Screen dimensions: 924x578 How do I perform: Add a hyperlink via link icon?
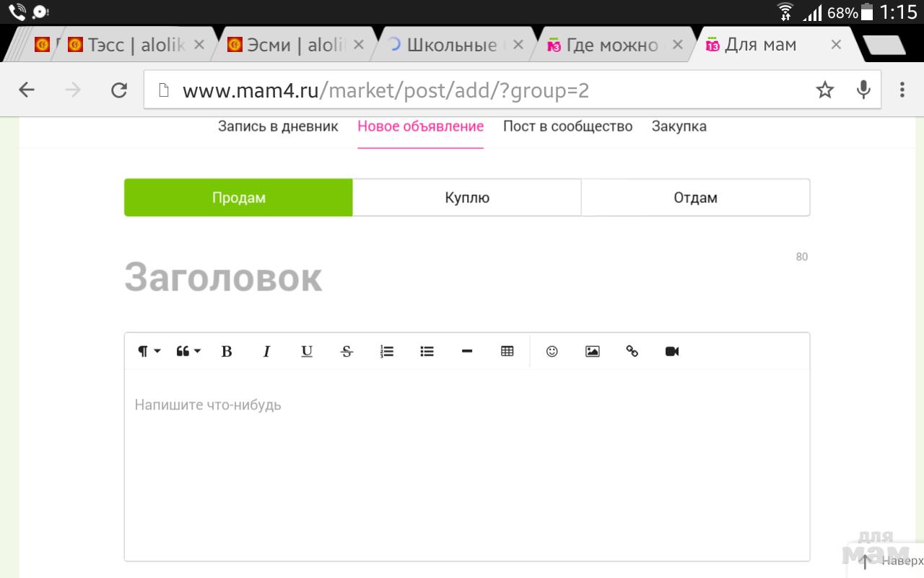point(632,352)
